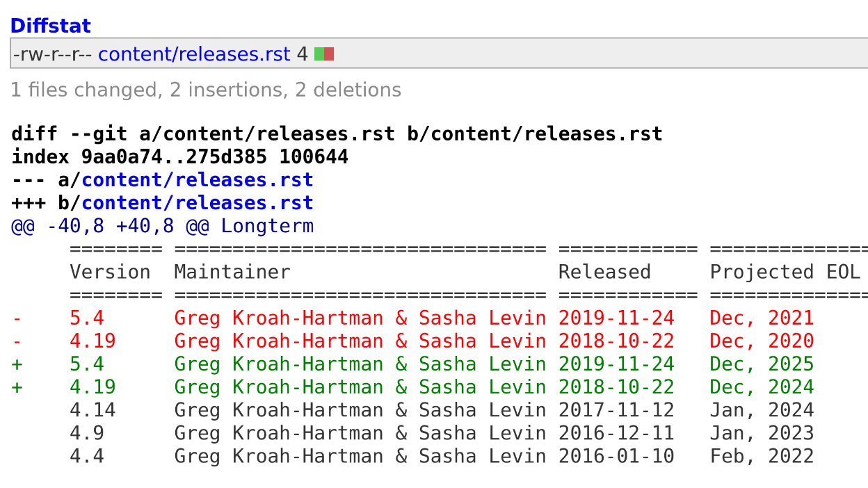The image size is (868, 488).
Task: Select the added line showing Dec, 2024 EOL
Action: (x=417, y=387)
